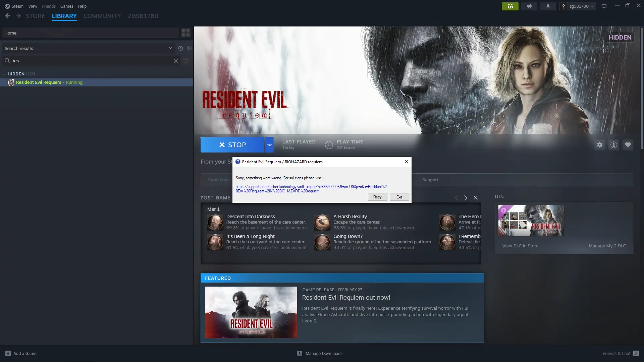Click the green friends activity icon
This screenshot has width=644, height=362.
point(510,6)
